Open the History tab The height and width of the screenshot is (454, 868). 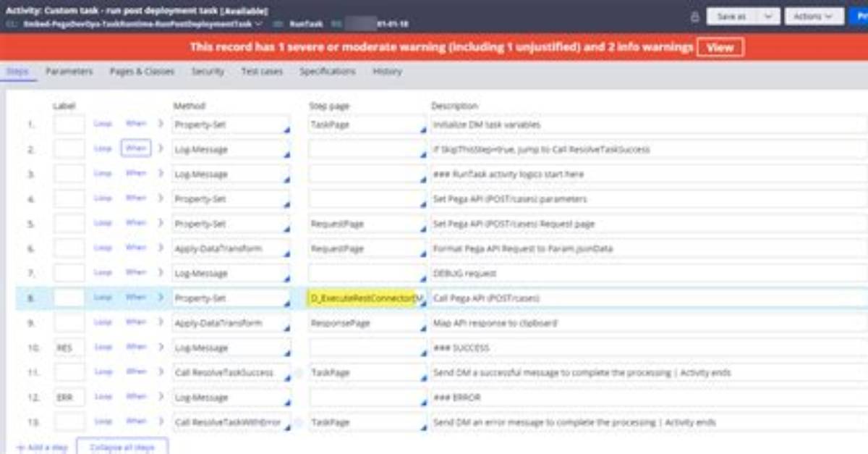388,72
